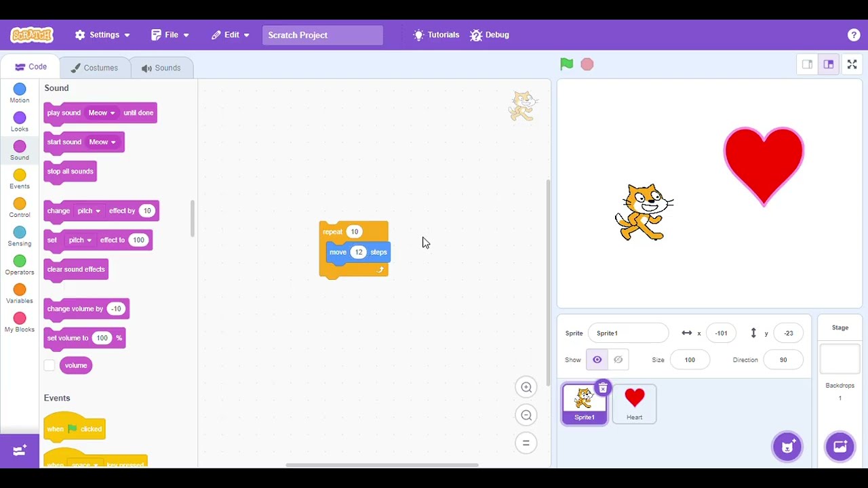Select the Looks category
The width and height of the screenshot is (868, 488).
(20, 122)
